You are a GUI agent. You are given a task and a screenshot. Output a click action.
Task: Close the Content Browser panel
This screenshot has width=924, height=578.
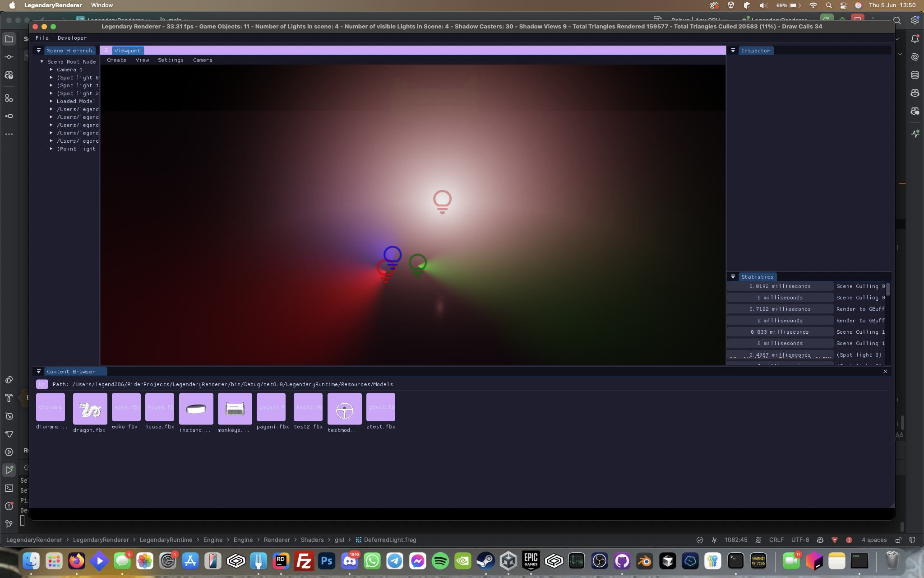[885, 371]
